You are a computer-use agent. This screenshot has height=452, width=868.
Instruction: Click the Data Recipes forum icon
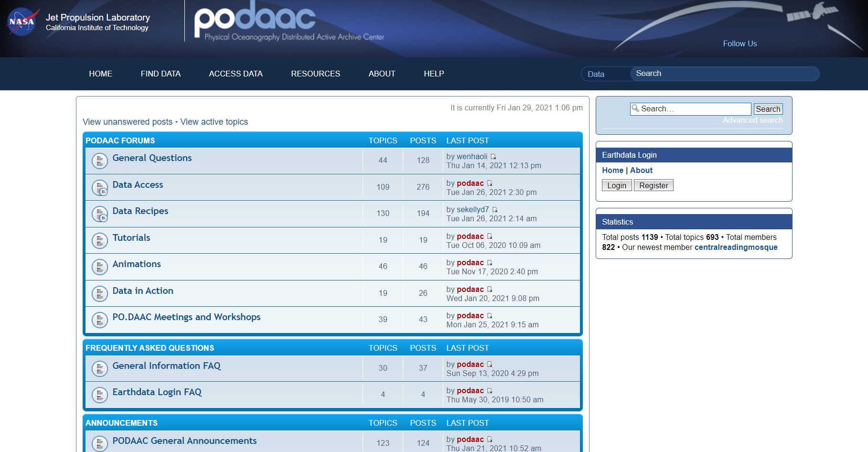[99, 214]
